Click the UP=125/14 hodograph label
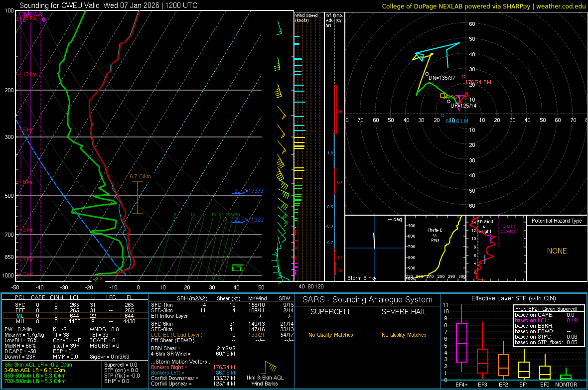Screen dimensions: 588x390 (463, 106)
